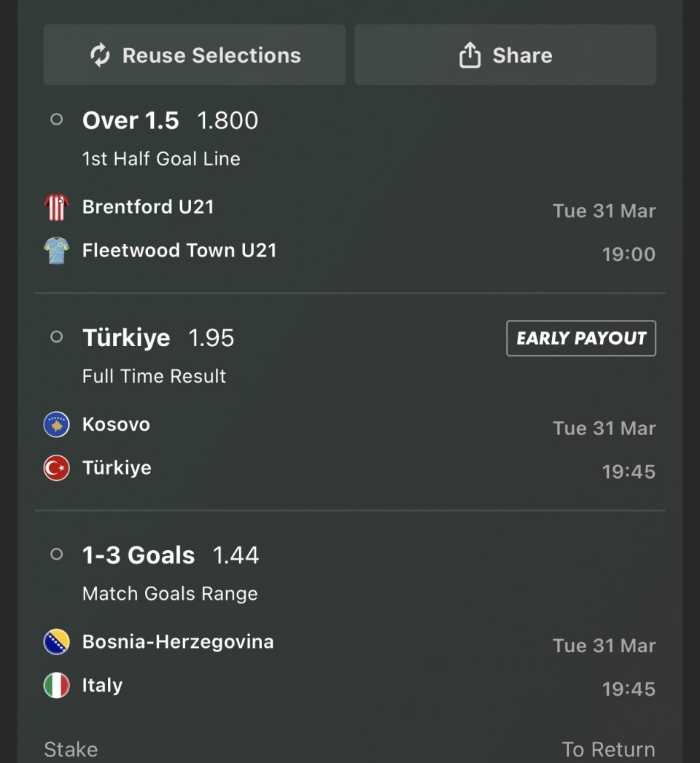Tap the Kosovo team name
Image resolution: width=700 pixels, height=763 pixels.
pos(116,425)
